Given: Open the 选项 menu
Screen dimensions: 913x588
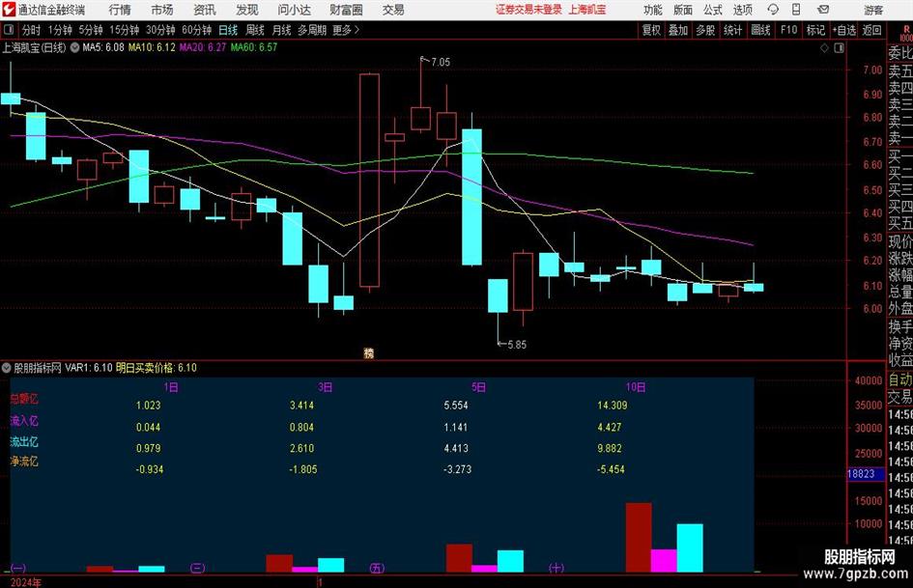Looking at the screenshot, I should point(742,10).
